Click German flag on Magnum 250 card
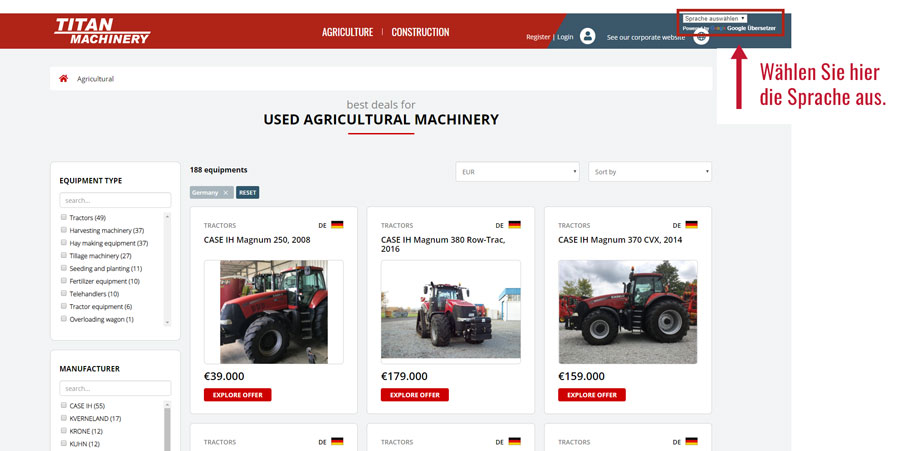The image size is (900, 451). (337, 225)
